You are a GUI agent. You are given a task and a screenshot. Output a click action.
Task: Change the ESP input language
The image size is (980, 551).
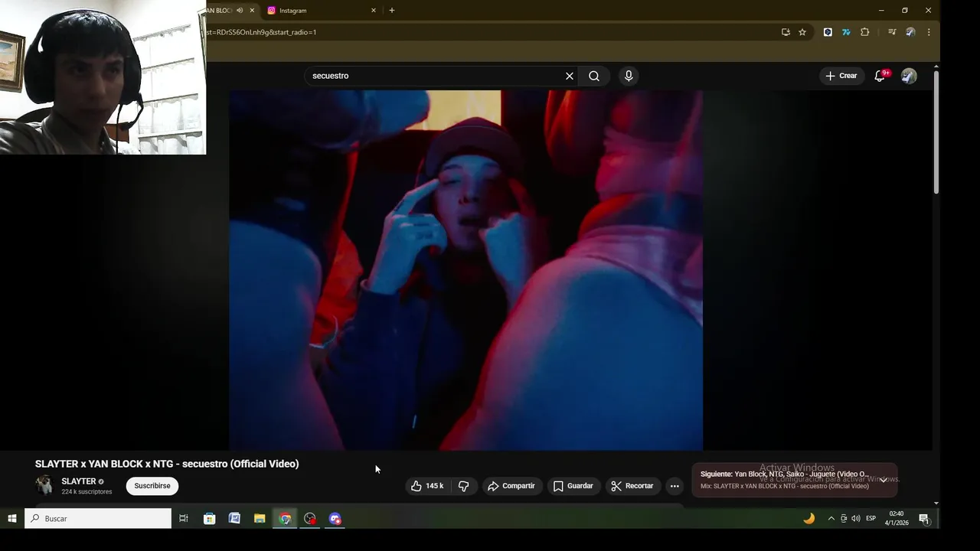[x=871, y=518]
